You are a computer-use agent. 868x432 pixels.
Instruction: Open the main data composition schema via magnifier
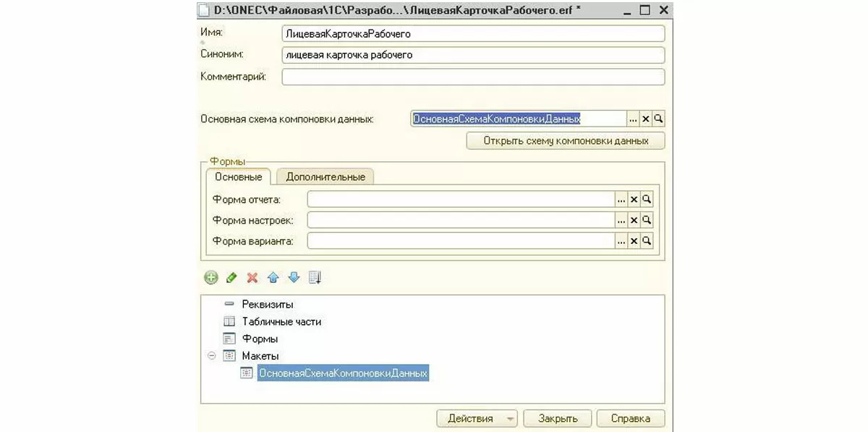pos(658,119)
